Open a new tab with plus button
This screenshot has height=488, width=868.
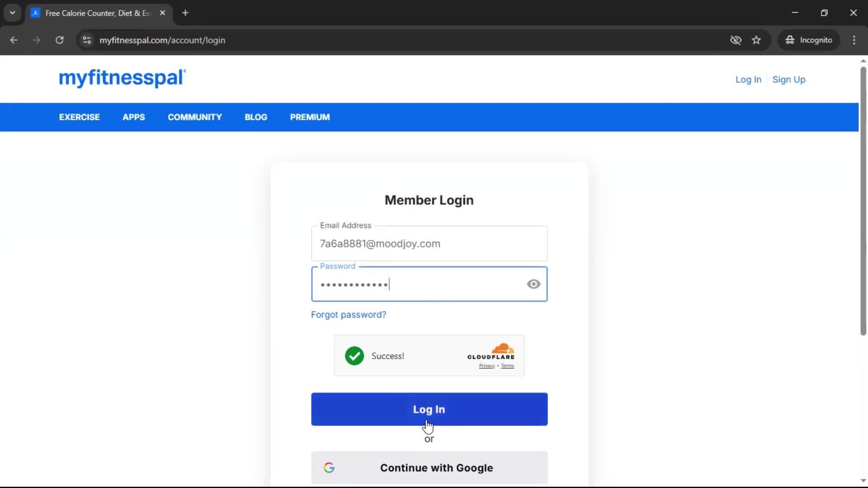[185, 13]
